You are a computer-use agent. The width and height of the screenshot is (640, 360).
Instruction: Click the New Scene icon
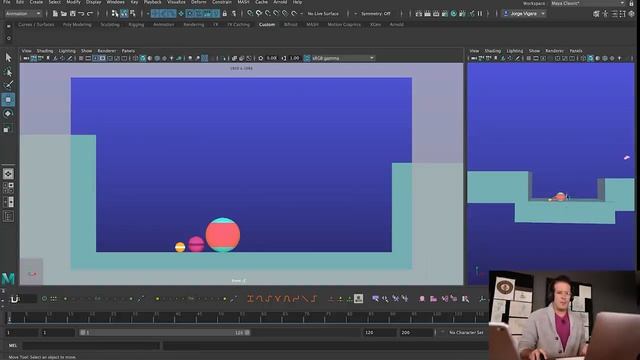(x=55, y=13)
